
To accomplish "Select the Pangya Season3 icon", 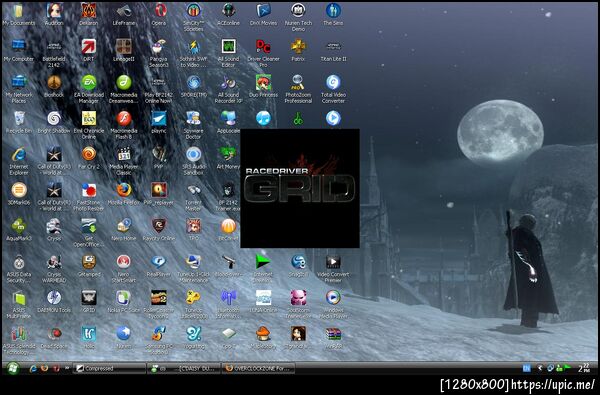I will pyautogui.click(x=159, y=54).
